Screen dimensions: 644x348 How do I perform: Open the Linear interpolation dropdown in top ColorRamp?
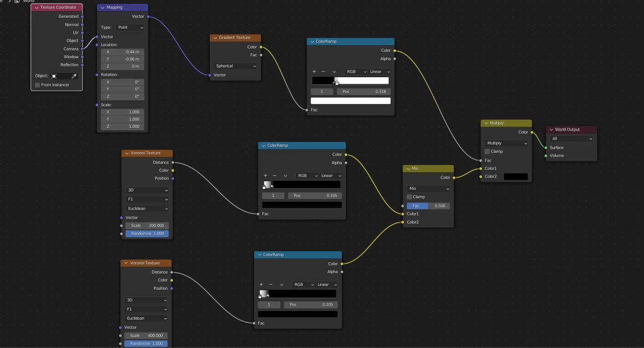379,72
